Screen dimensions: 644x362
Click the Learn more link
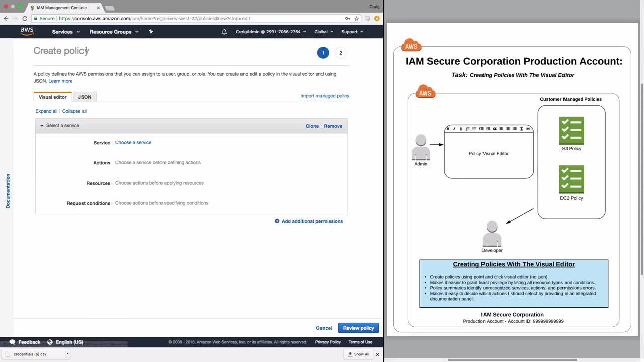(x=60, y=81)
